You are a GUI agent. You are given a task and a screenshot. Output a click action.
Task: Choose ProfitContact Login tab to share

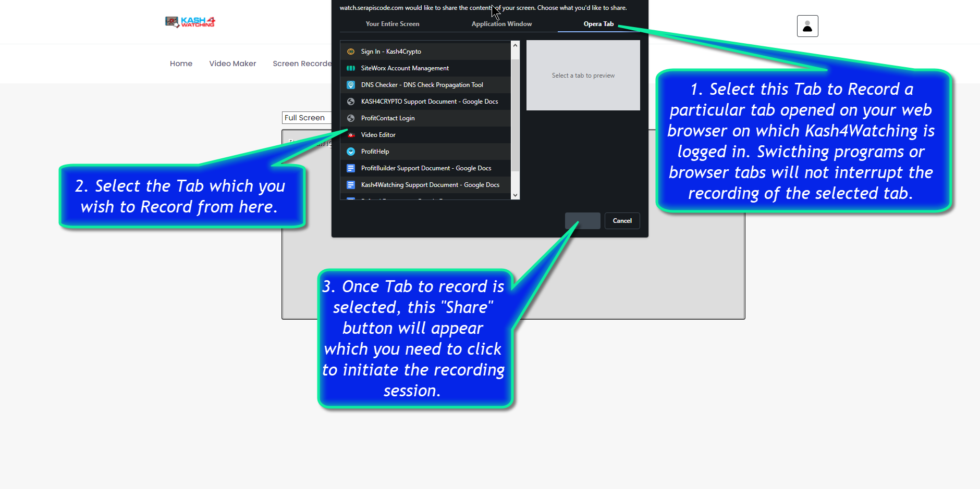click(x=425, y=118)
